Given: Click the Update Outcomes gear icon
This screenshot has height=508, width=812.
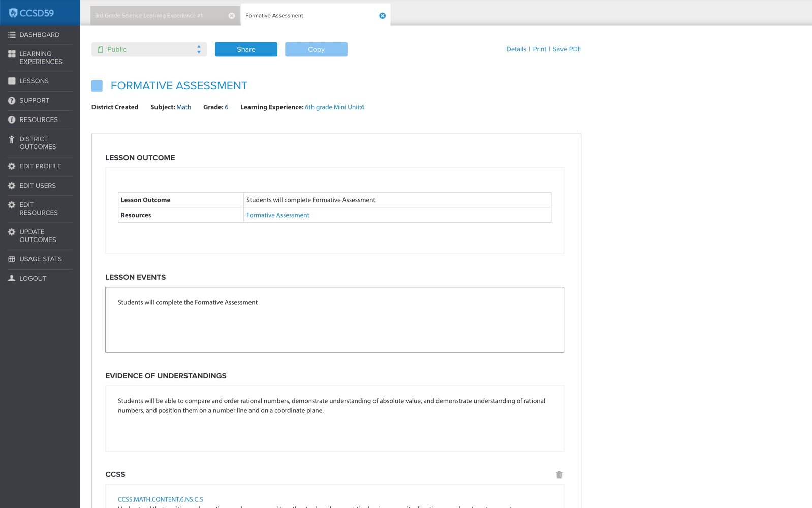Looking at the screenshot, I should click(12, 232).
